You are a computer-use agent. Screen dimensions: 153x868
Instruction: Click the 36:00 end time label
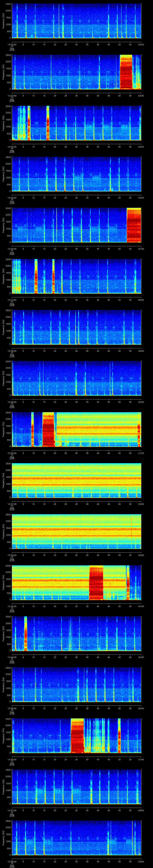pos(141,708)
